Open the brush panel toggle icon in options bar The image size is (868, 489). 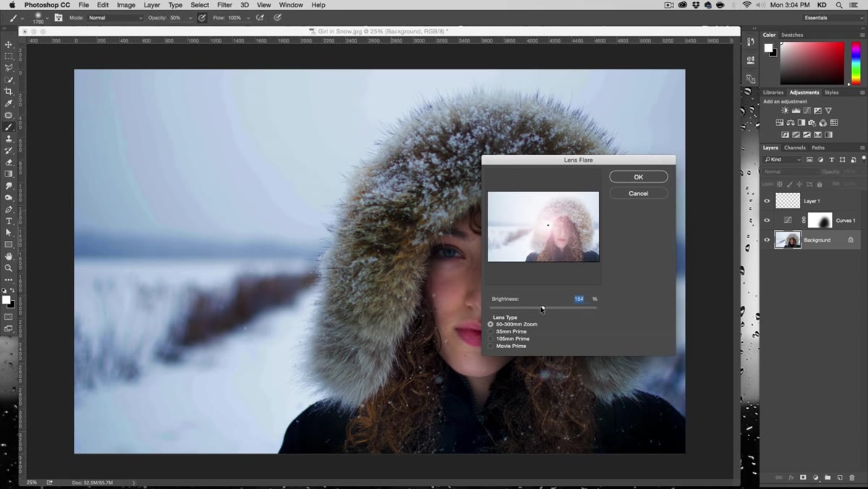point(59,17)
